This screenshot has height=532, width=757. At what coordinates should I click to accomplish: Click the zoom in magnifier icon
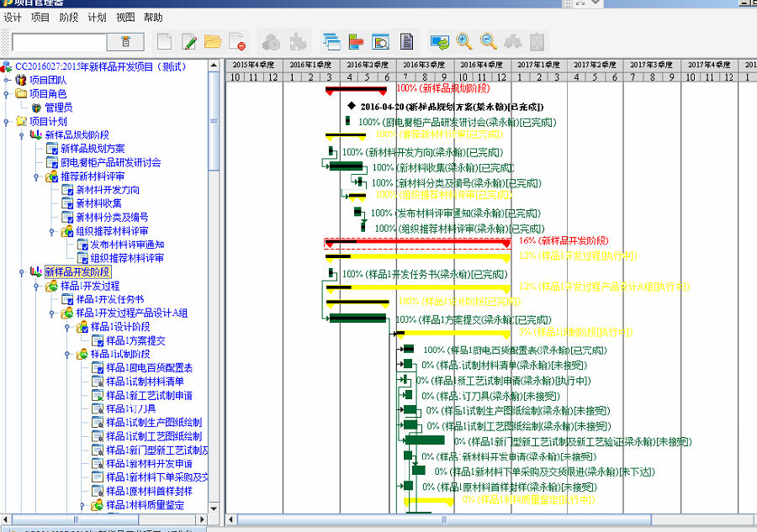(x=464, y=41)
